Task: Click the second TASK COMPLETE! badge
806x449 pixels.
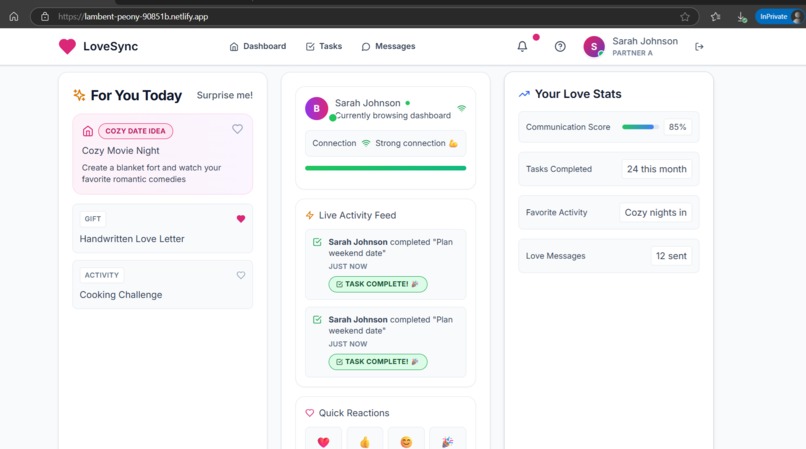Action: coord(378,362)
